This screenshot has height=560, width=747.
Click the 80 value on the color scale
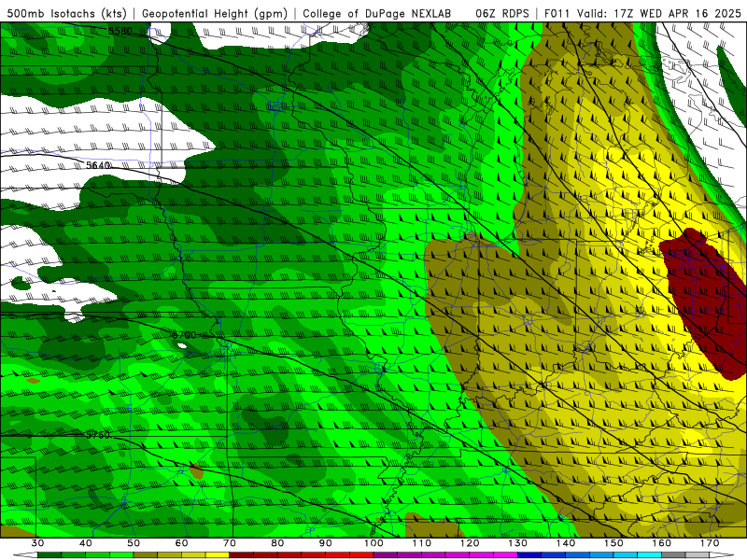(x=277, y=543)
